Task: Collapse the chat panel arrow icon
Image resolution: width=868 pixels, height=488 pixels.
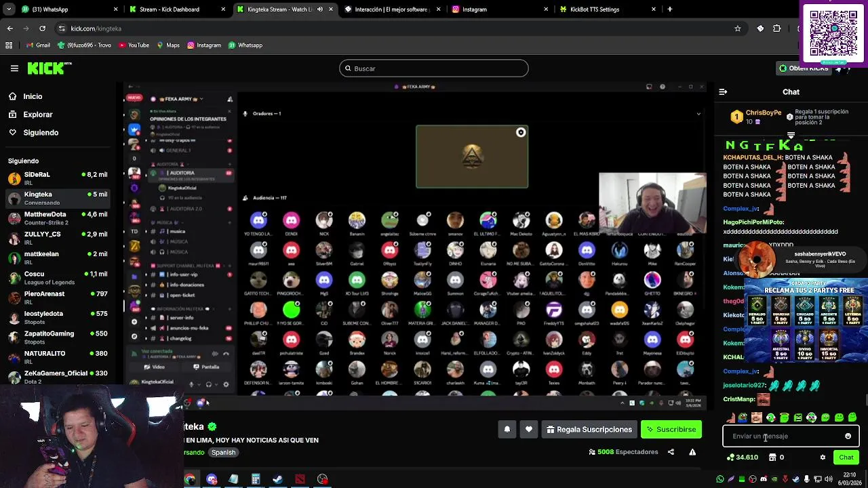Action: point(723,92)
